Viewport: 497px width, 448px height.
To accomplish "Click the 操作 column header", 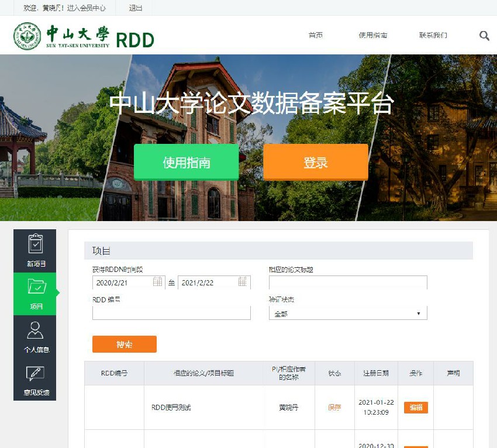I will click(416, 373).
